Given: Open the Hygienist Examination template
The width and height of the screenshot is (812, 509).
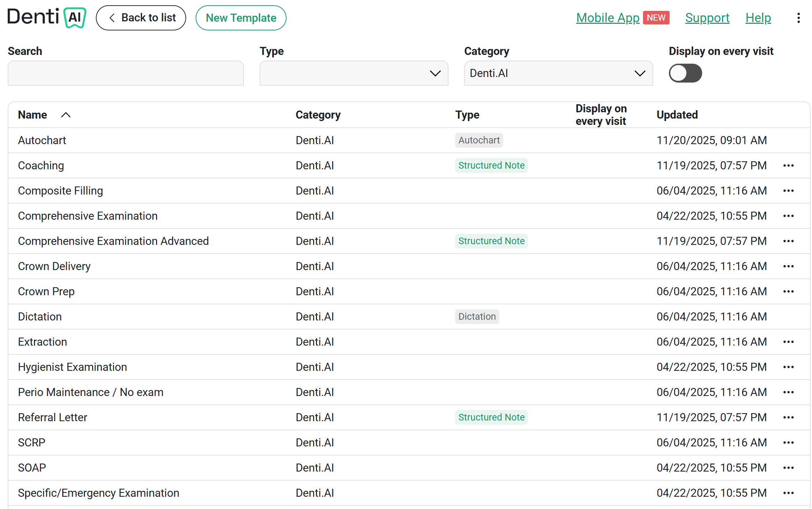Looking at the screenshot, I should tap(72, 367).
